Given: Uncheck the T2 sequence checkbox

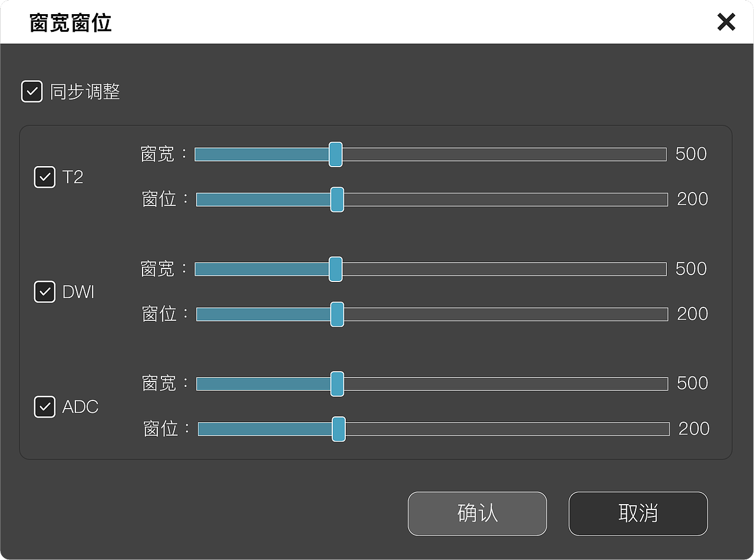Looking at the screenshot, I should (45, 177).
